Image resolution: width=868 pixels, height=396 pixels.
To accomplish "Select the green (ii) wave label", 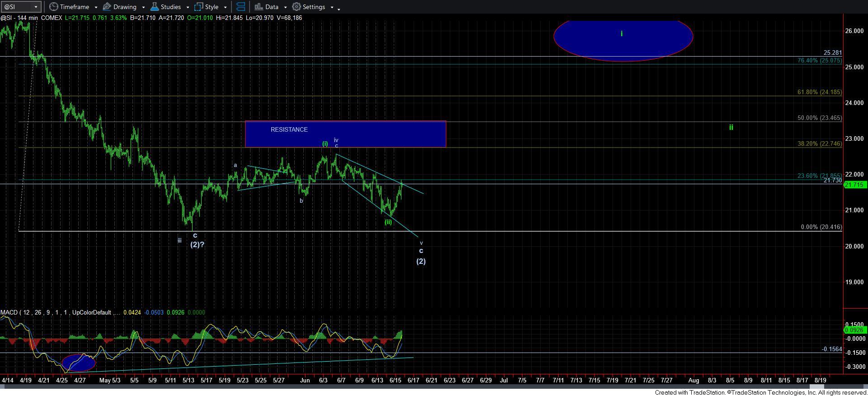I will [x=388, y=222].
